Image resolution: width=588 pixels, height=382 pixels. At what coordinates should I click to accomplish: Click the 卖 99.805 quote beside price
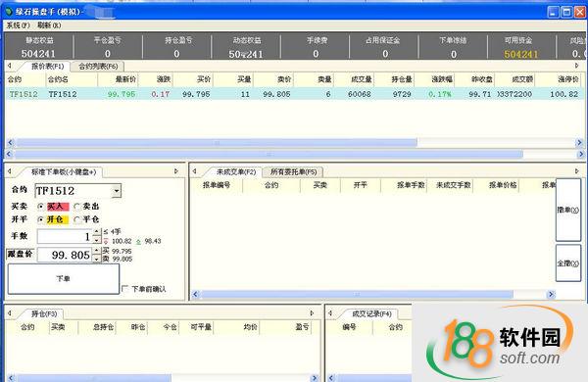(117, 259)
